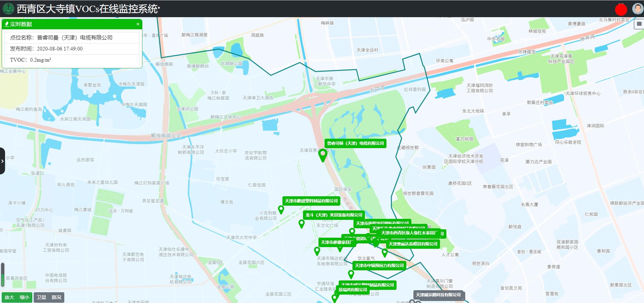Expand the collapsed left side panel arrow

(2, 161)
